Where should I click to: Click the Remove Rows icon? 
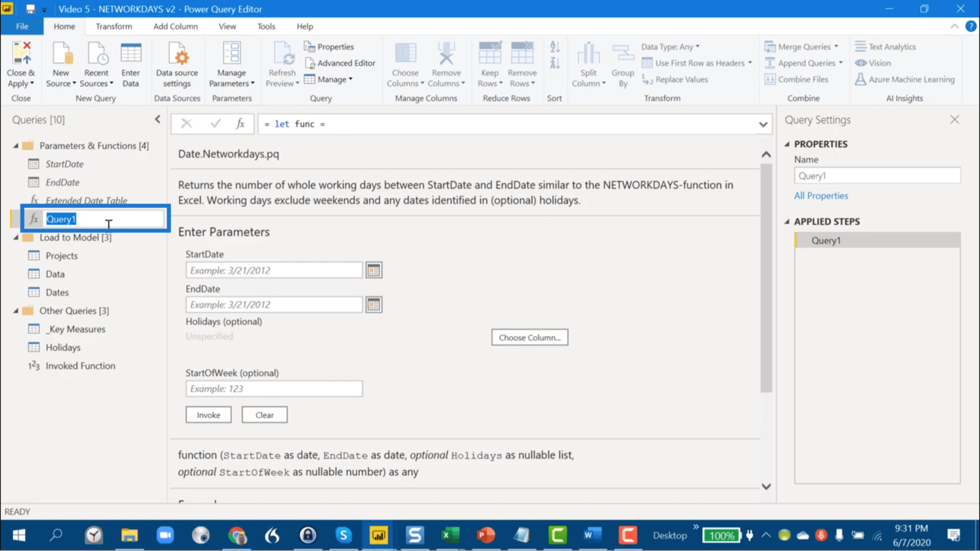click(522, 53)
